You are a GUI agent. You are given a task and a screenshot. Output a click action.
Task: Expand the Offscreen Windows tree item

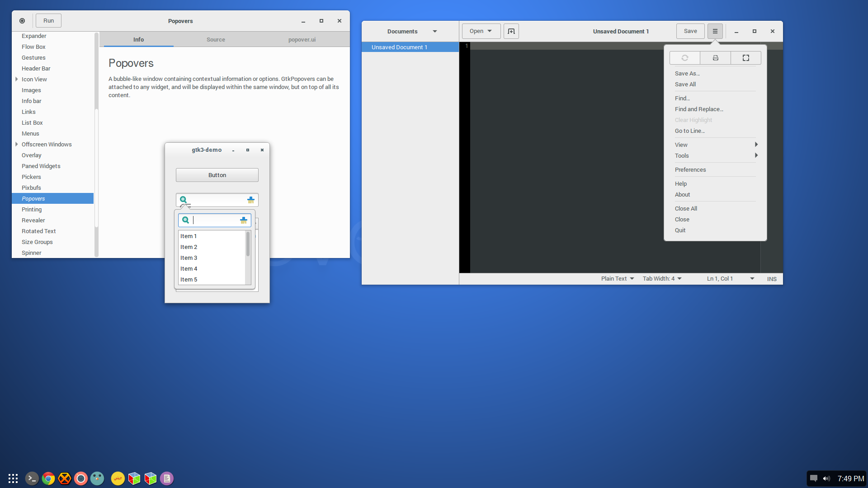coord(17,144)
